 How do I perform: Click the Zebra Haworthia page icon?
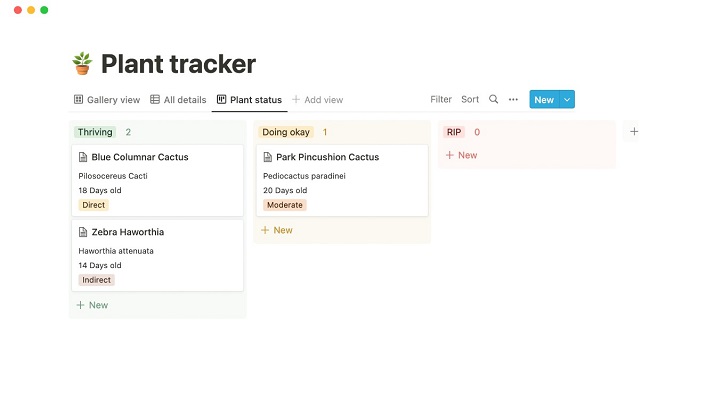(84, 232)
